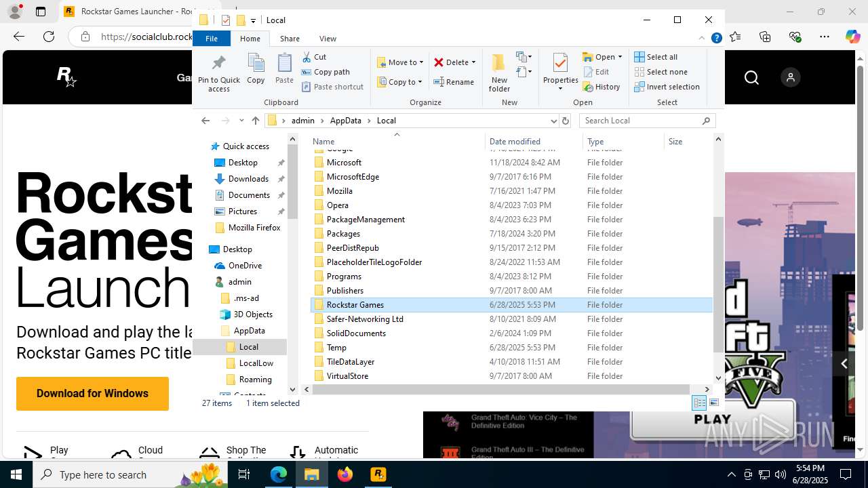The image size is (868, 488).
Task: Select the Mozilla folder row
Action: pos(512,191)
